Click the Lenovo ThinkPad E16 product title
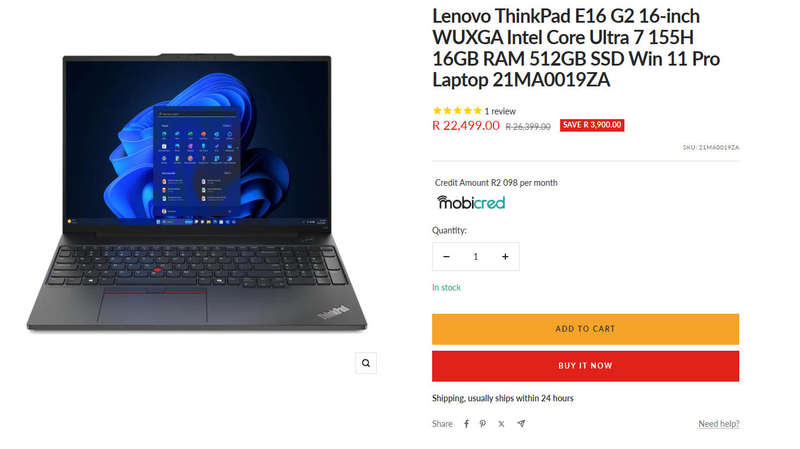This screenshot has width=800, height=449. click(576, 48)
